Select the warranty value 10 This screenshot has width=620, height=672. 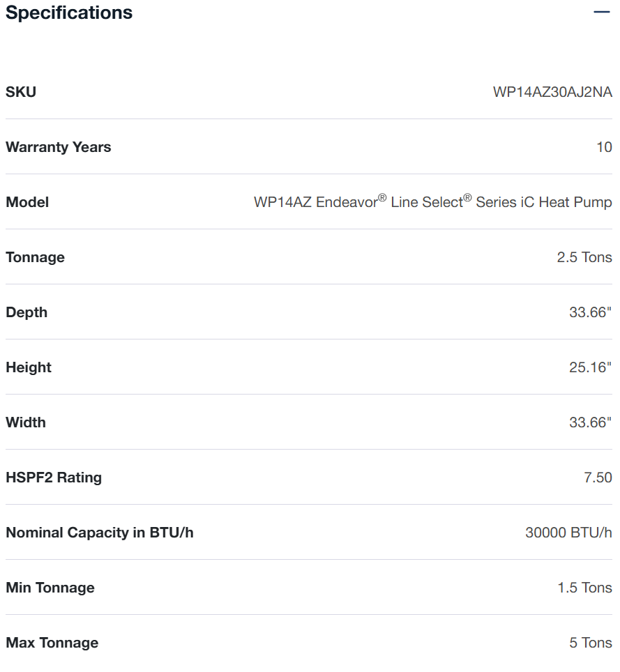[604, 147]
